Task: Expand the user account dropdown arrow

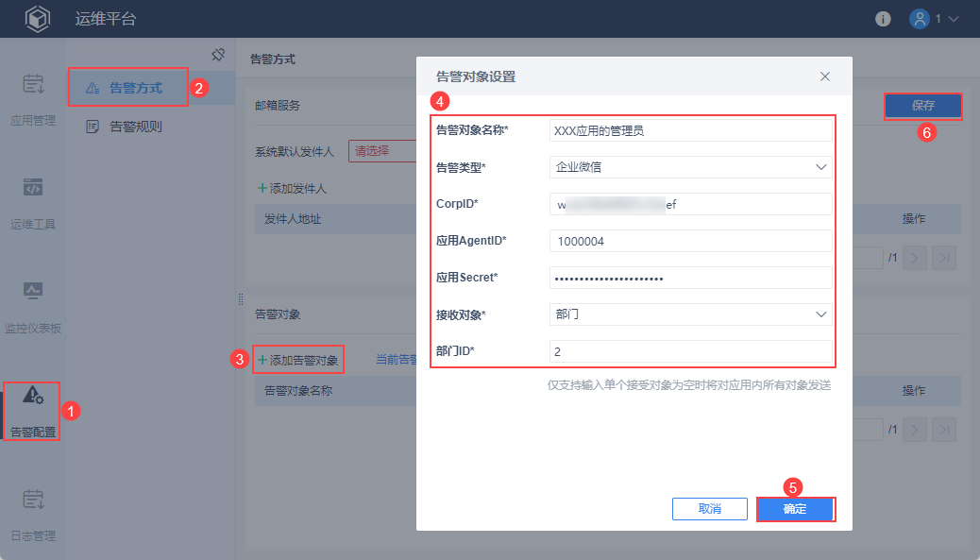Action: (954, 19)
